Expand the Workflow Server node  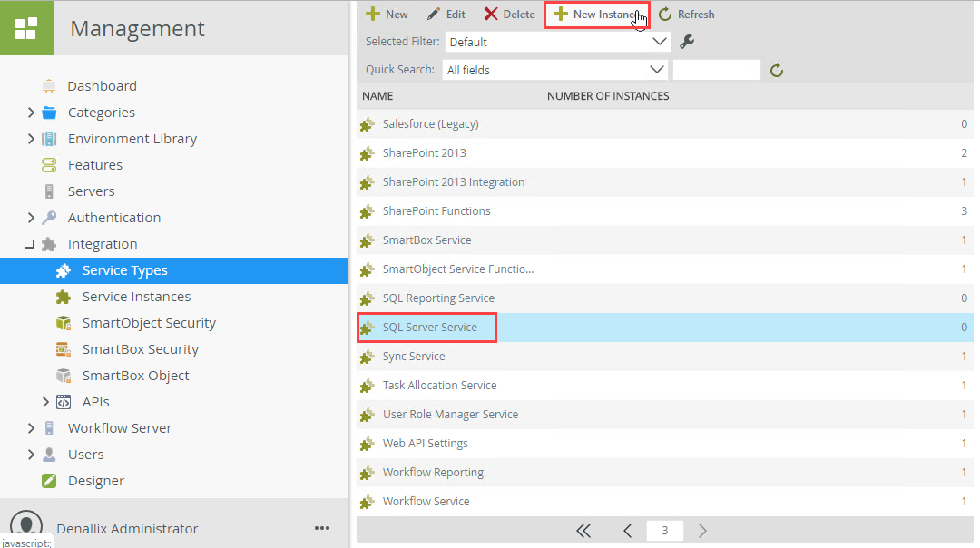(x=31, y=428)
